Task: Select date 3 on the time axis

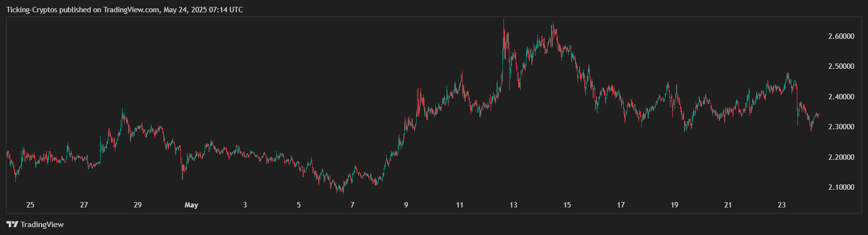Action: click(245, 205)
